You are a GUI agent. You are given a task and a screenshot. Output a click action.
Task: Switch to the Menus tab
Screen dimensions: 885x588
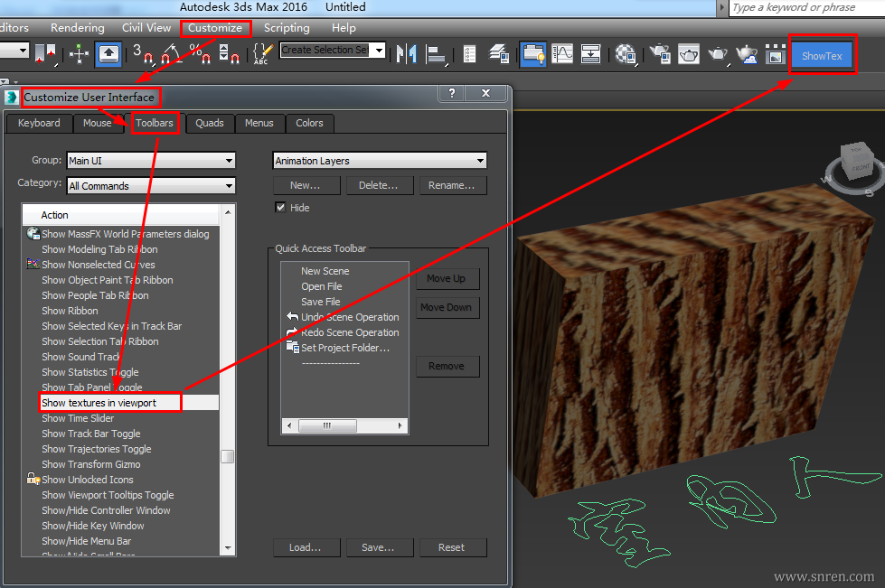[x=259, y=123]
